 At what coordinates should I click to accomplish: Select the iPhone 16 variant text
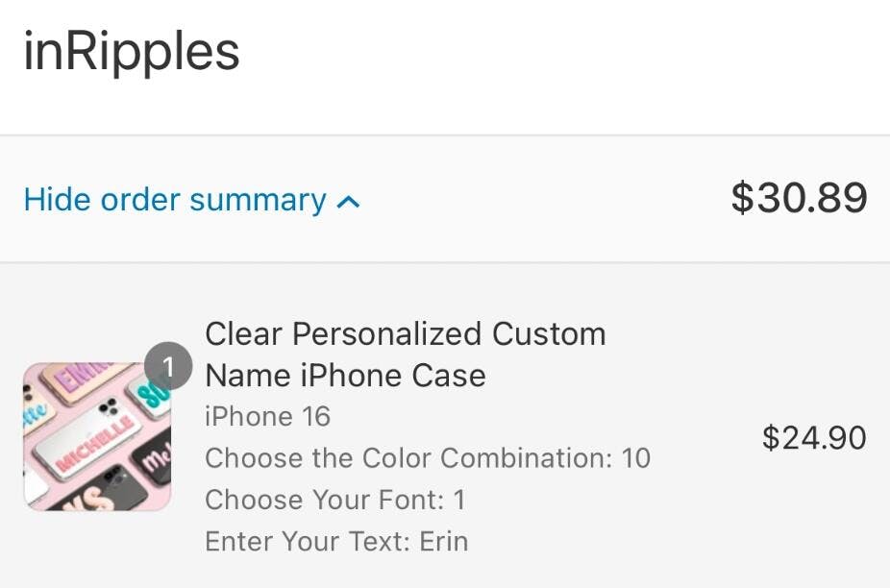267,416
